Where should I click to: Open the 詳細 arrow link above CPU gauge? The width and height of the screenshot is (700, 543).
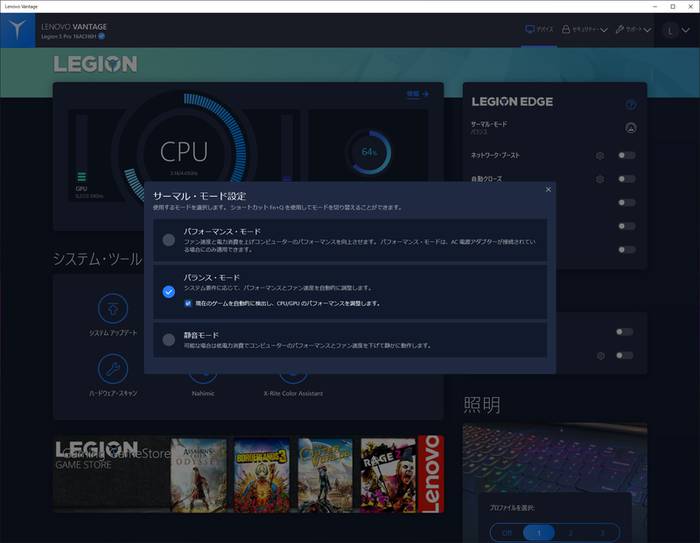coord(417,94)
